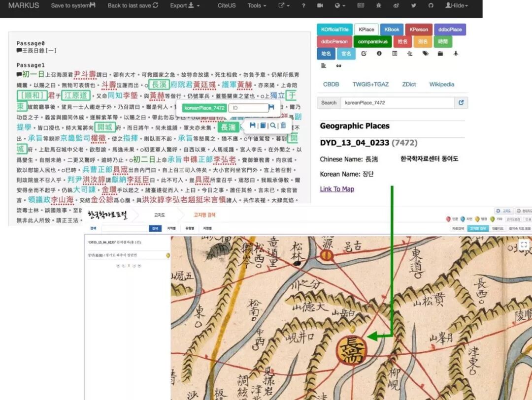532x400 pixels.
Task: Click the trash icon in 長湍 popup toolbar
Action: click(x=283, y=125)
